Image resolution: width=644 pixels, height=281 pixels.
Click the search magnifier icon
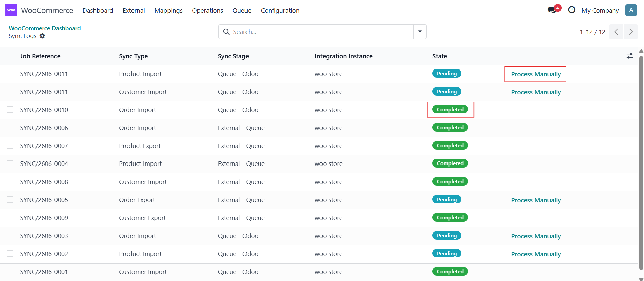[x=226, y=32]
